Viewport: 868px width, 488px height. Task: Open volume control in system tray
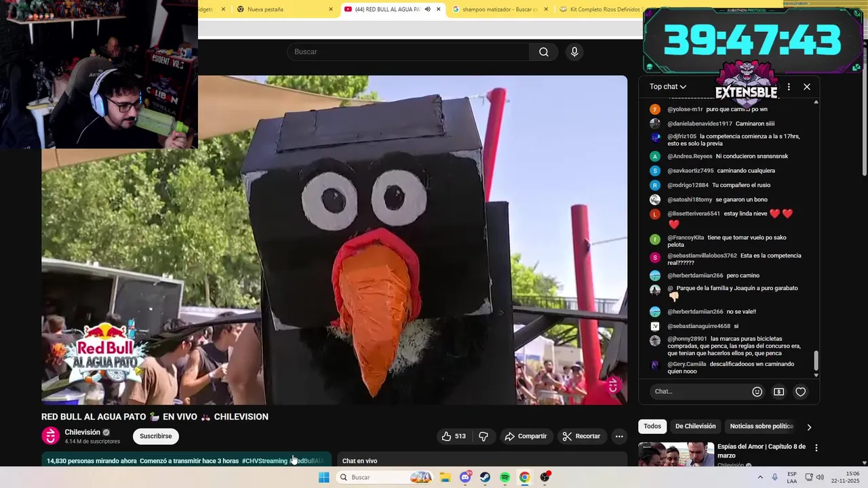tap(820, 477)
